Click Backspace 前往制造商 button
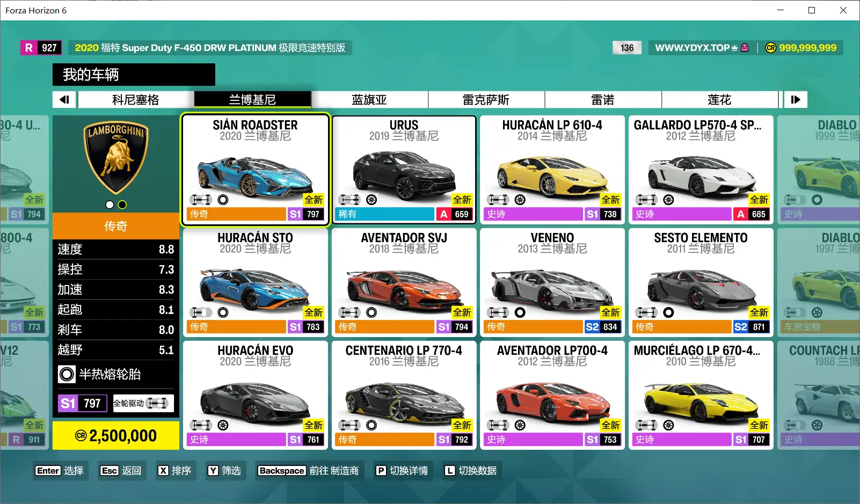 tap(308, 471)
